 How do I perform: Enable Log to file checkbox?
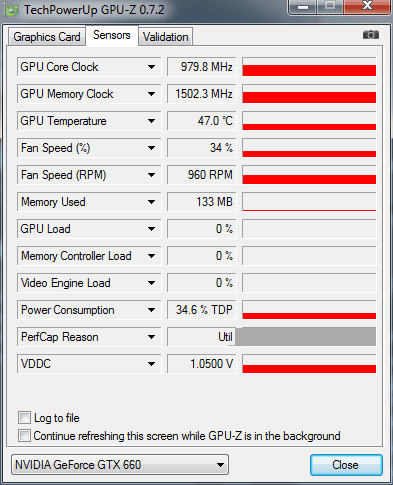(24, 418)
